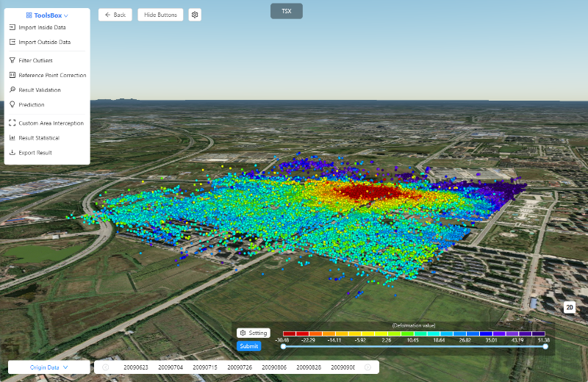This screenshot has height=382, width=588.
Task: Click the right handle of deformation slider
Action: tap(545, 347)
